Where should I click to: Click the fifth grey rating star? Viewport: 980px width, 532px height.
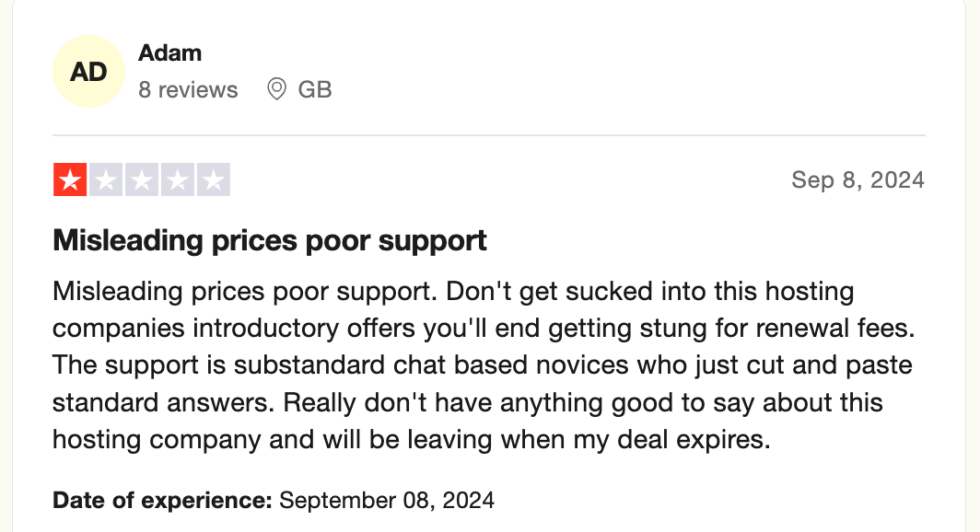point(213,180)
